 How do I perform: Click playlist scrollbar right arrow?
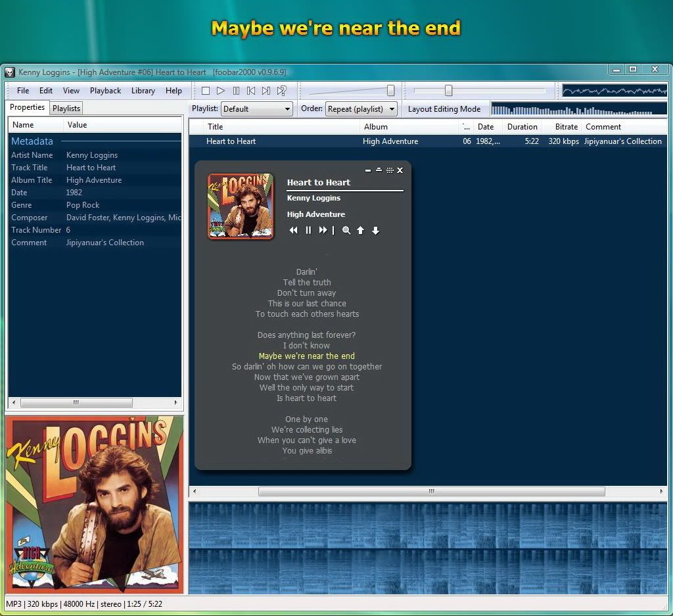pos(661,491)
